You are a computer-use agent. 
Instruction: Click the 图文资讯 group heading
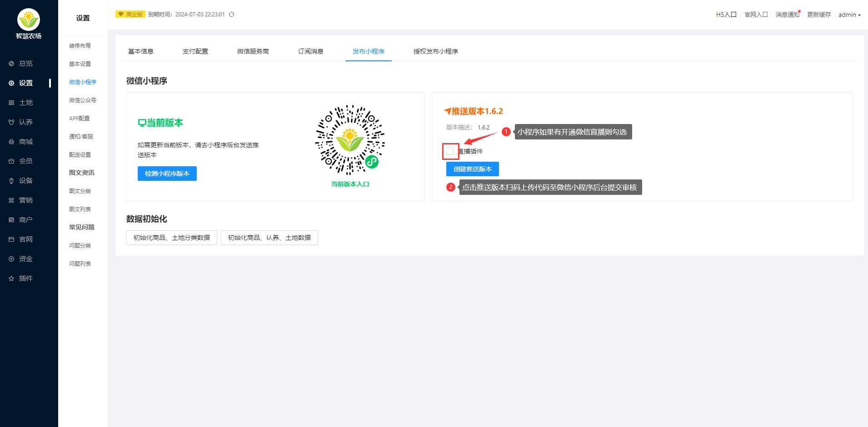point(82,173)
